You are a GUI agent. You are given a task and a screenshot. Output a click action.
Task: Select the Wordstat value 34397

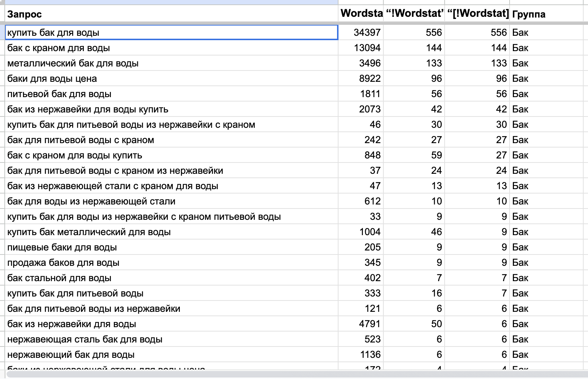361,32
